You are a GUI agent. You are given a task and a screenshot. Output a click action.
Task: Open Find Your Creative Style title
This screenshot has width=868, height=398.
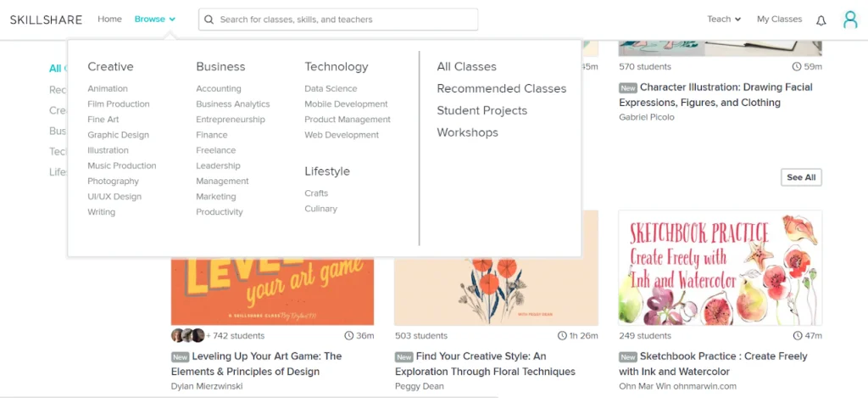pos(485,364)
